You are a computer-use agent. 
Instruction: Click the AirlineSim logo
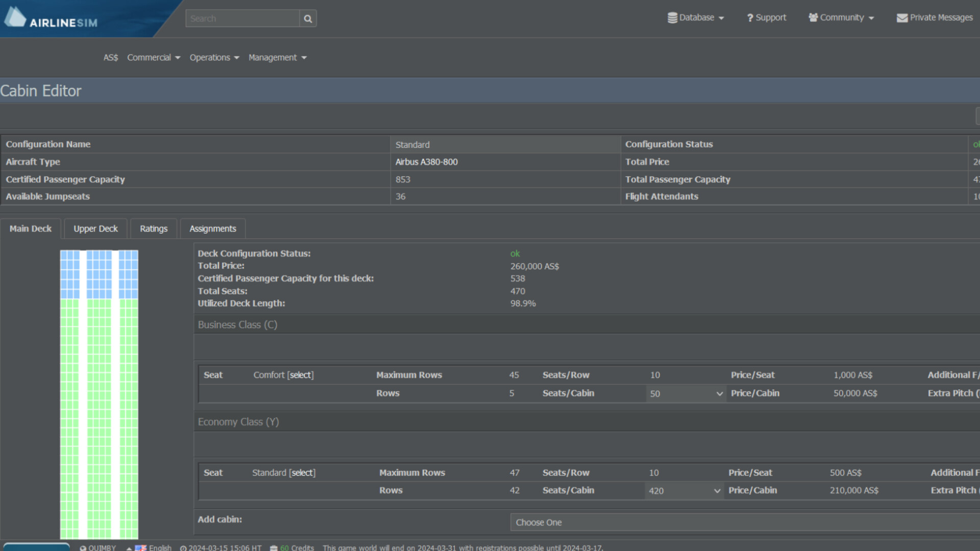pos(51,17)
